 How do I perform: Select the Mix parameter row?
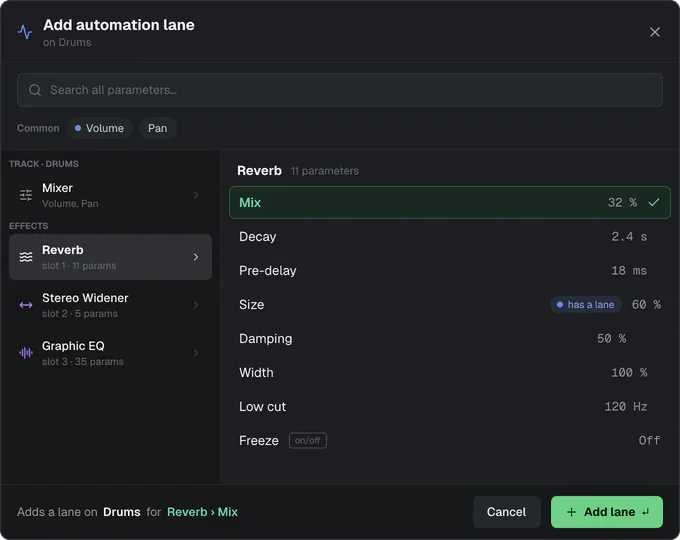[450, 203]
